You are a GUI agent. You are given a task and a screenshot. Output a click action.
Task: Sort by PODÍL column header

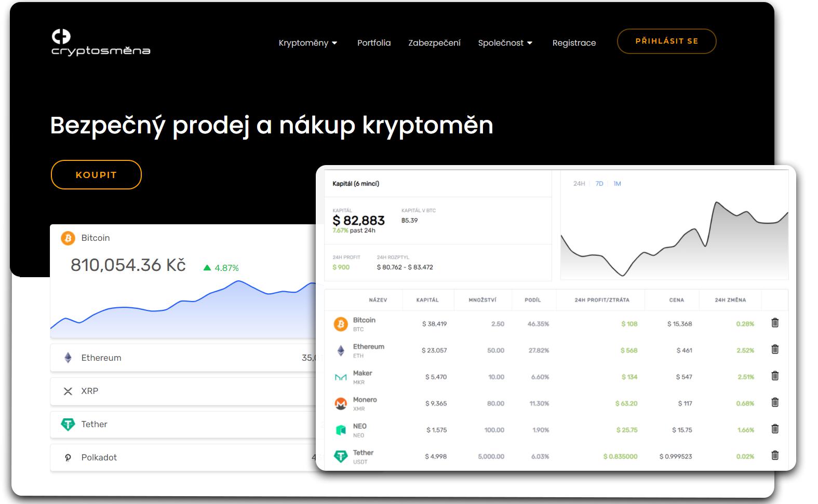(x=532, y=300)
